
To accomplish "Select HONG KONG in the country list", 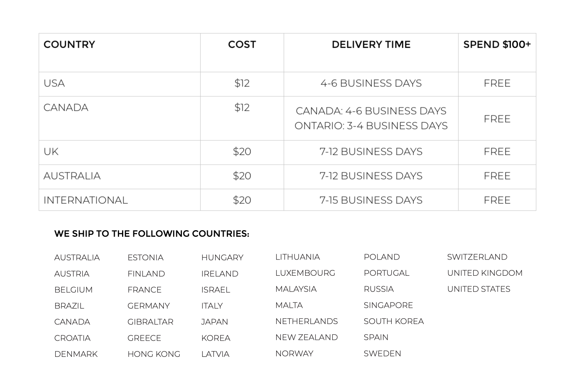I will point(154,354).
